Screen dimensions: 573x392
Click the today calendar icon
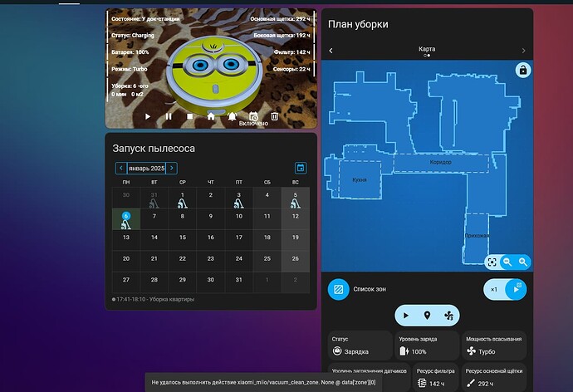click(x=301, y=168)
